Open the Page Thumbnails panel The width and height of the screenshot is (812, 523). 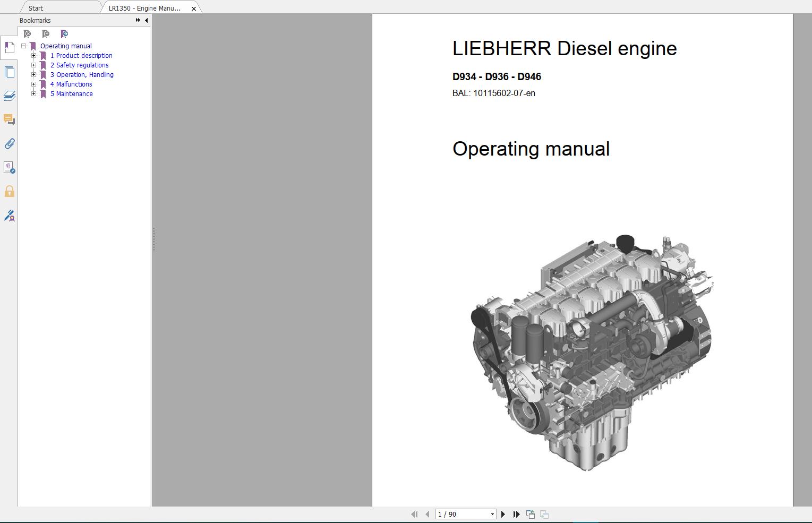9,72
